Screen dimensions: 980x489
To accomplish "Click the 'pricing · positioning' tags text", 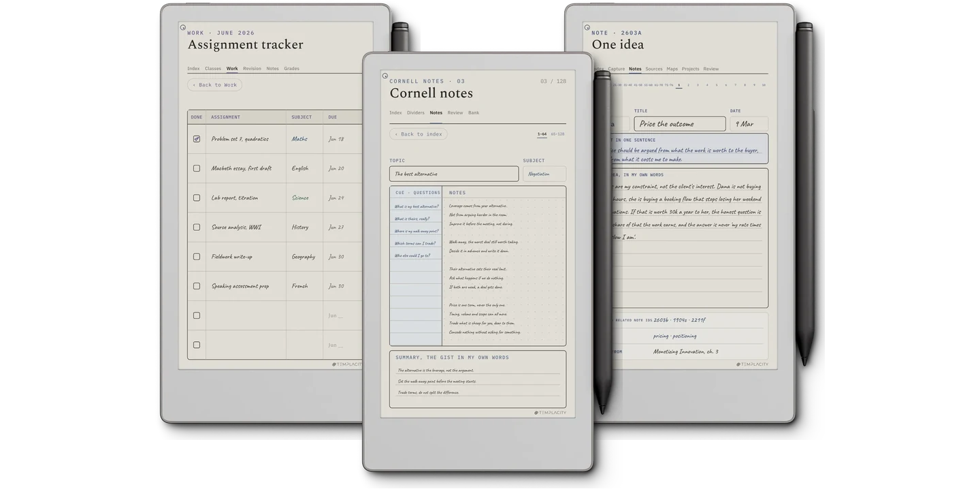I will point(675,336).
